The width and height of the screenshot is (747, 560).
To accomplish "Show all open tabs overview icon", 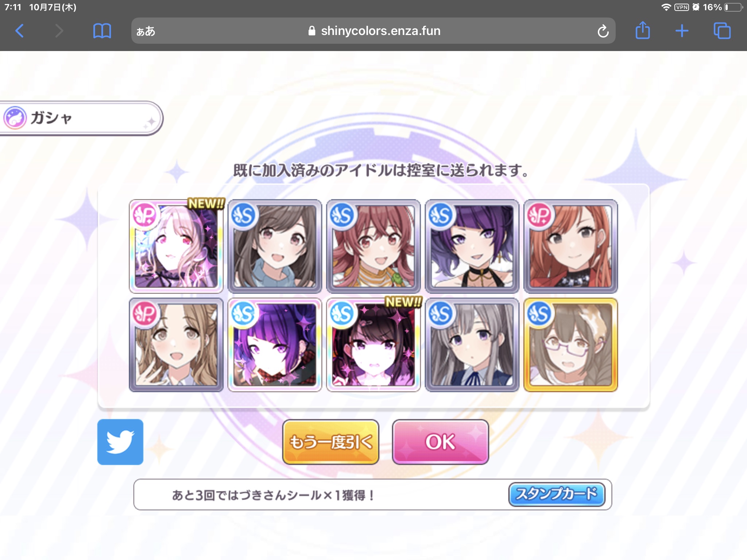I will click(722, 31).
